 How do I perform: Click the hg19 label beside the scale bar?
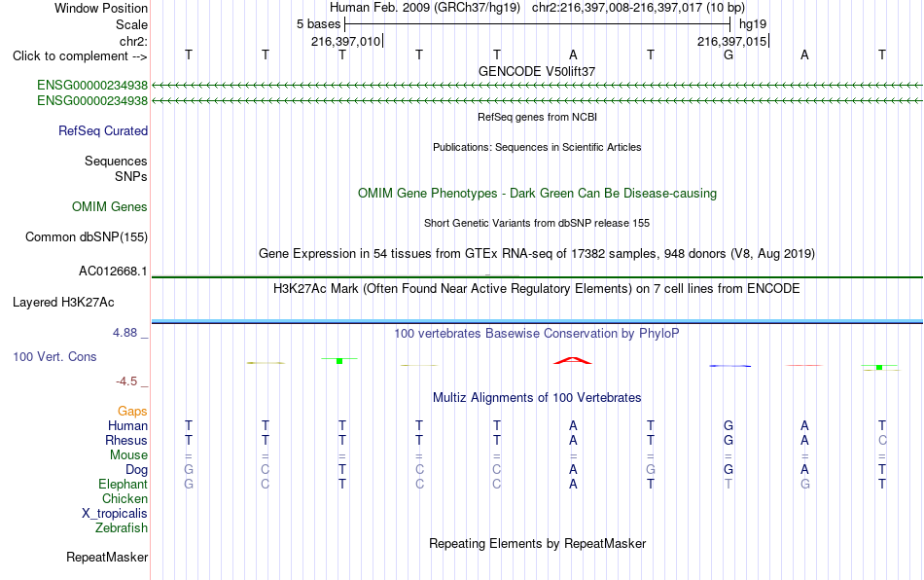click(x=753, y=24)
